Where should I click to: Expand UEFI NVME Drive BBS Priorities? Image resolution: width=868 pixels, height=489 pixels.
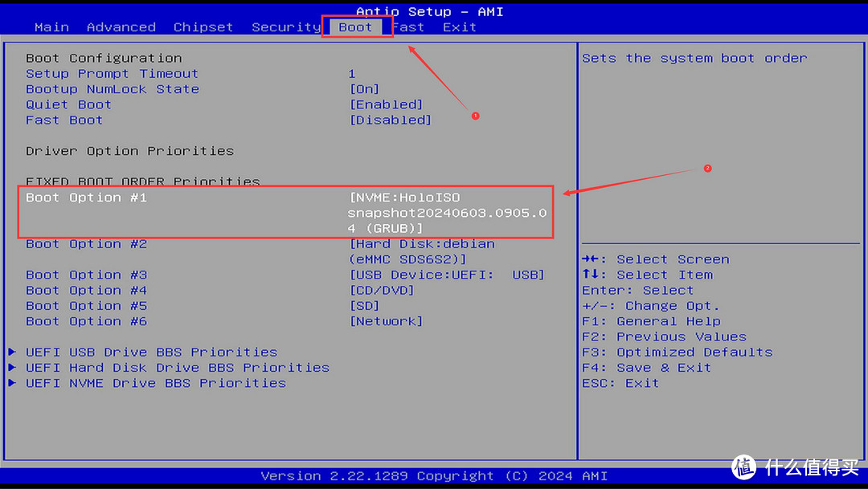click(155, 383)
